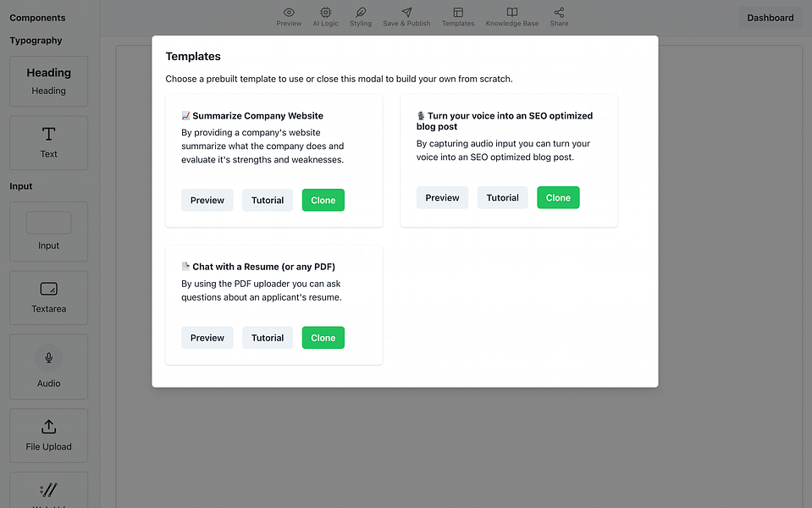812x508 pixels.
Task: Clone the Summarize Company Website template
Action: [x=323, y=200]
